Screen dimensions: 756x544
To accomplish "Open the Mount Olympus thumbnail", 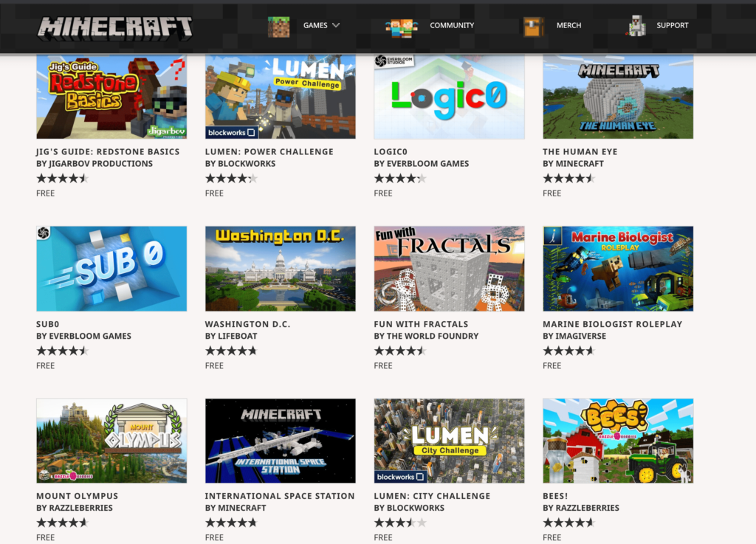I will pyautogui.click(x=111, y=441).
